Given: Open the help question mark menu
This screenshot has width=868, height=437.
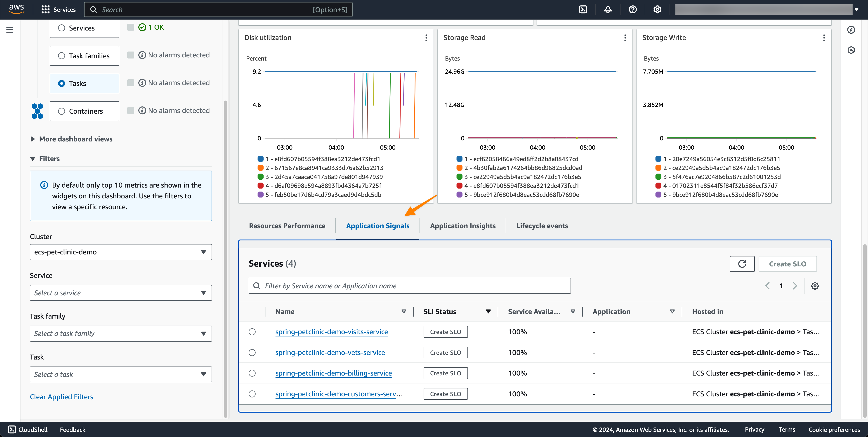Looking at the screenshot, I should point(632,9).
